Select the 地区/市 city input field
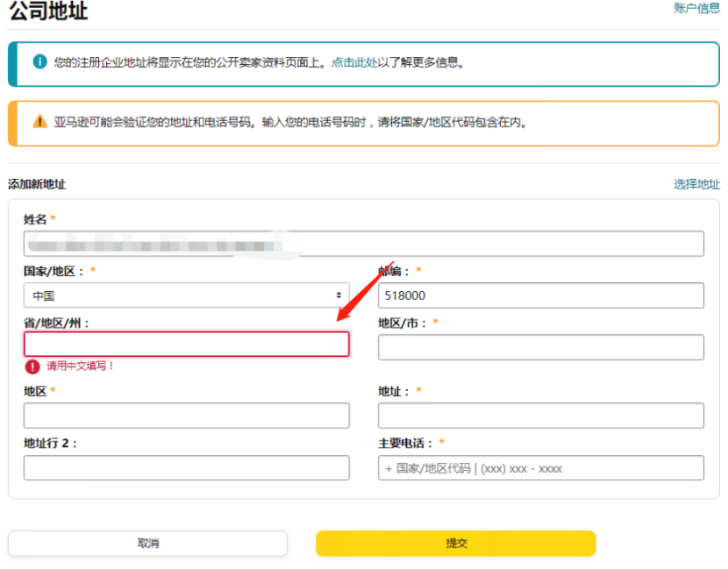 pos(540,347)
